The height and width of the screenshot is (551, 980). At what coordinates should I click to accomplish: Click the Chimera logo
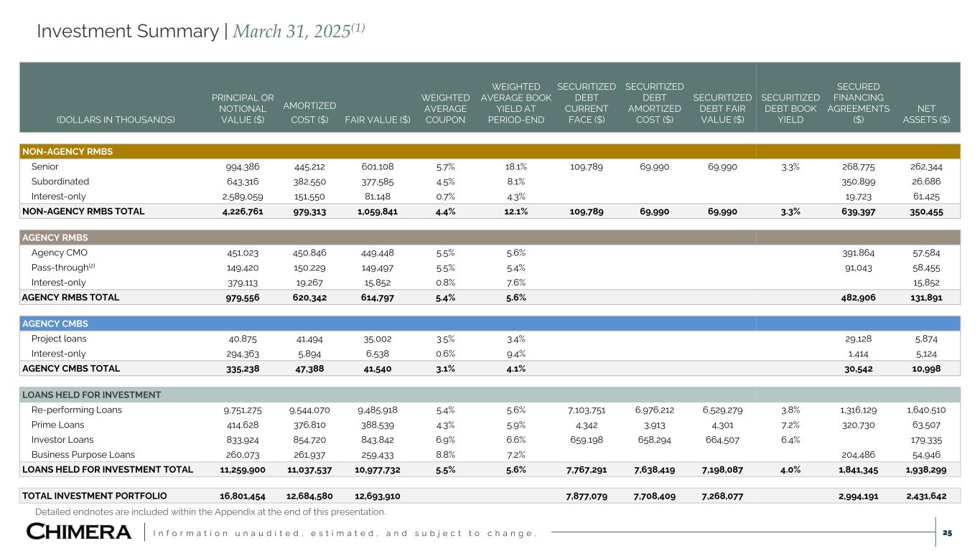[79, 532]
